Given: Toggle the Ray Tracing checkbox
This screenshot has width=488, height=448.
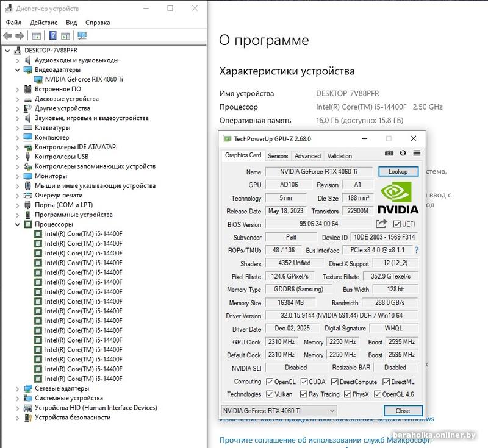Looking at the screenshot, I should point(303,394).
